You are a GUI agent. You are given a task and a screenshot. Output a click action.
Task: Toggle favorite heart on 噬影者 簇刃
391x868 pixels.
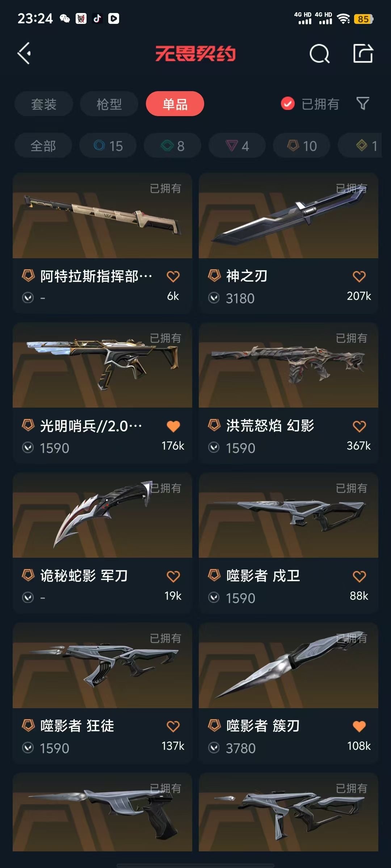359,726
